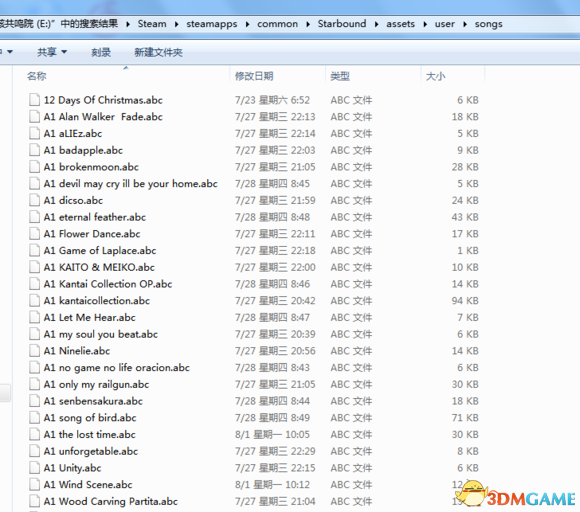Select icon of A1 Flower Dance.abc
This screenshot has height=512, width=580.
pos(34,234)
